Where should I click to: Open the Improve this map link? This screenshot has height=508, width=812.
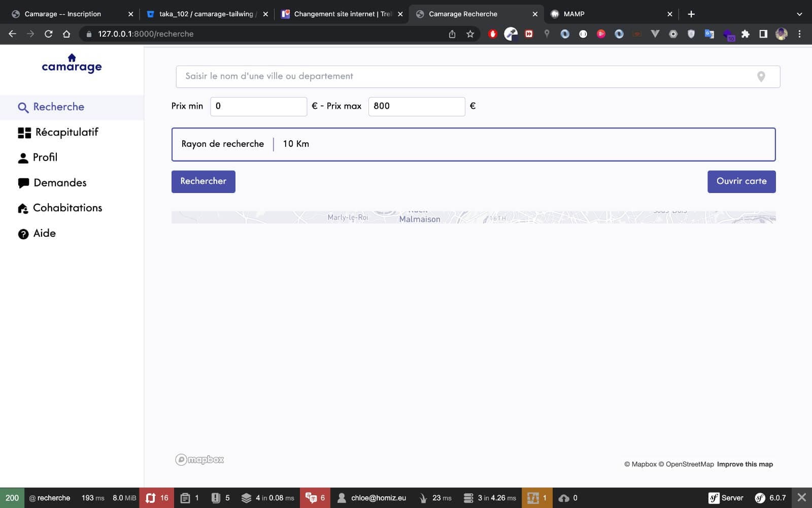coord(745,464)
